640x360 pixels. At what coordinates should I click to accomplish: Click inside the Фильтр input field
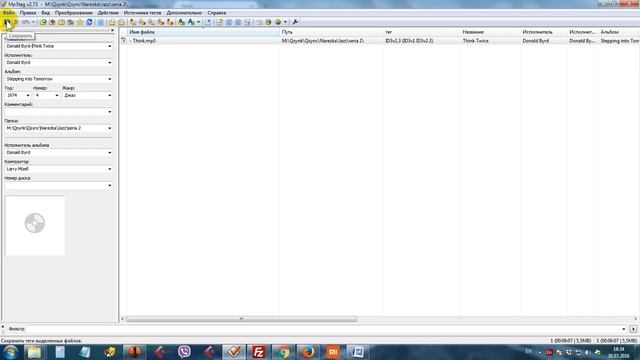tap(322, 329)
